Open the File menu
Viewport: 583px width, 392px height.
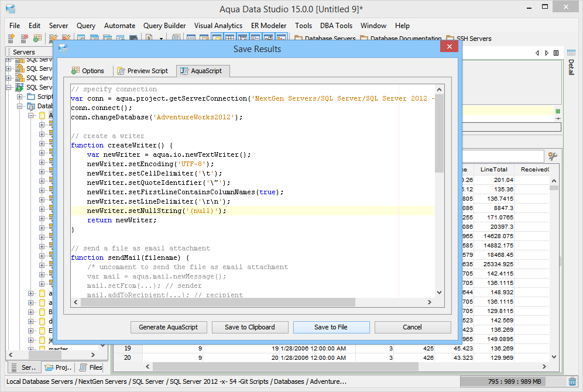[x=15, y=26]
